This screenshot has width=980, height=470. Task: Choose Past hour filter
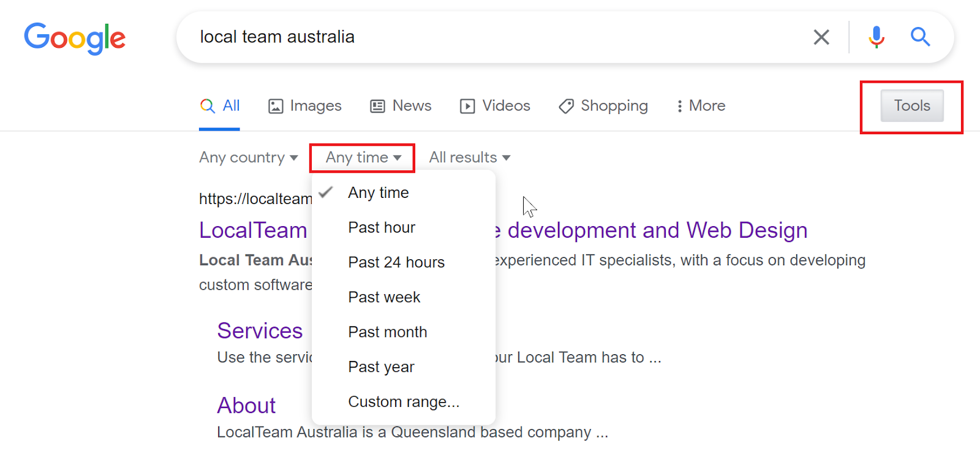404,227
